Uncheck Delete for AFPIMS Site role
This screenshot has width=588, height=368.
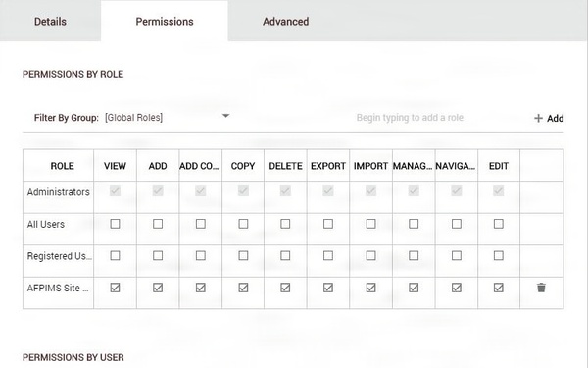click(285, 288)
